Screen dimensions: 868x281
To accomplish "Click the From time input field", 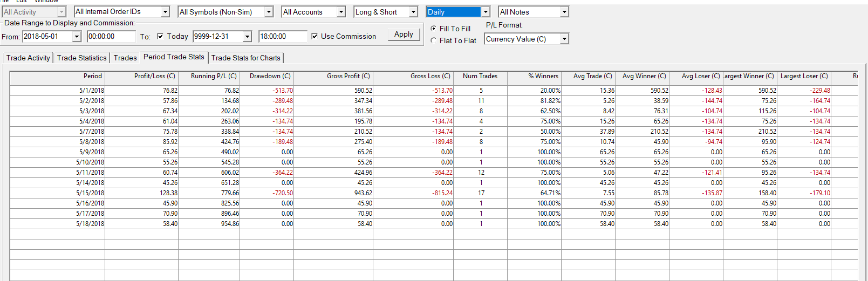I will 111,36.
